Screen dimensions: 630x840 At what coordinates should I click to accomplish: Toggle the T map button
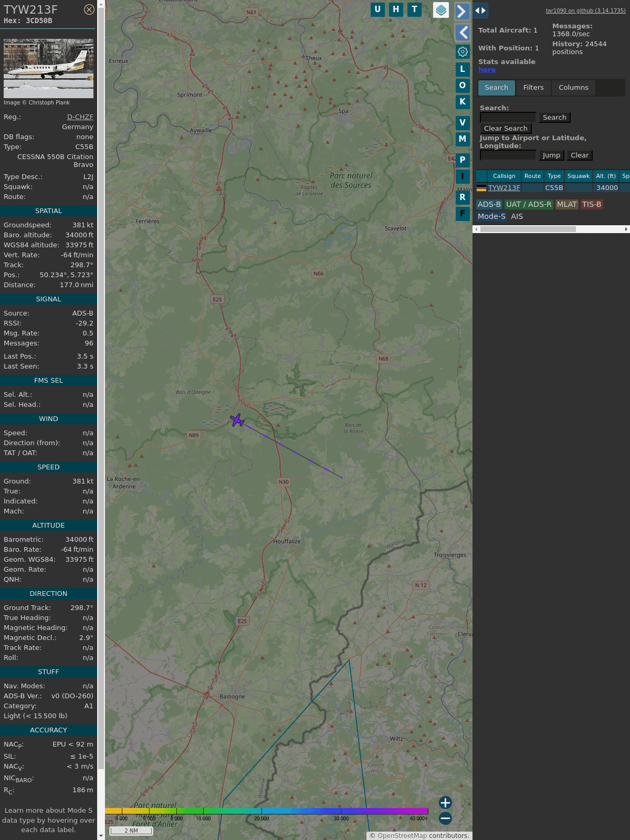pos(414,9)
